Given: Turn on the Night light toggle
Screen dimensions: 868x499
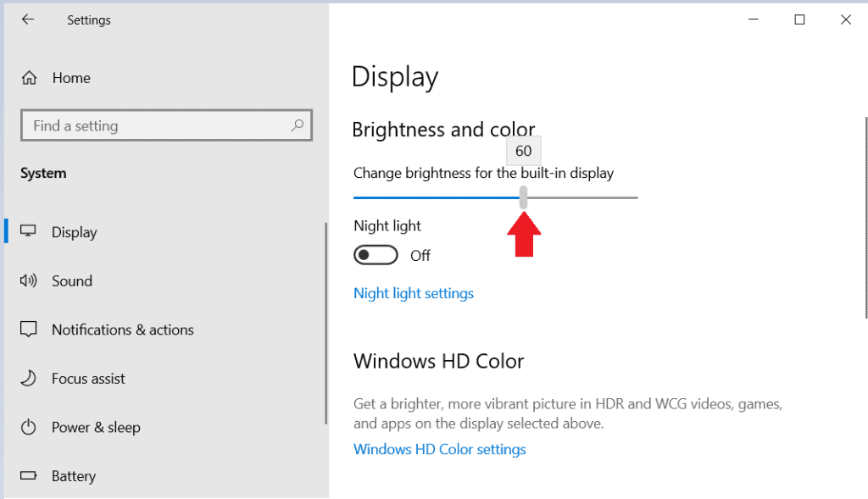Looking at the screenshot, I should coord(376,255).
